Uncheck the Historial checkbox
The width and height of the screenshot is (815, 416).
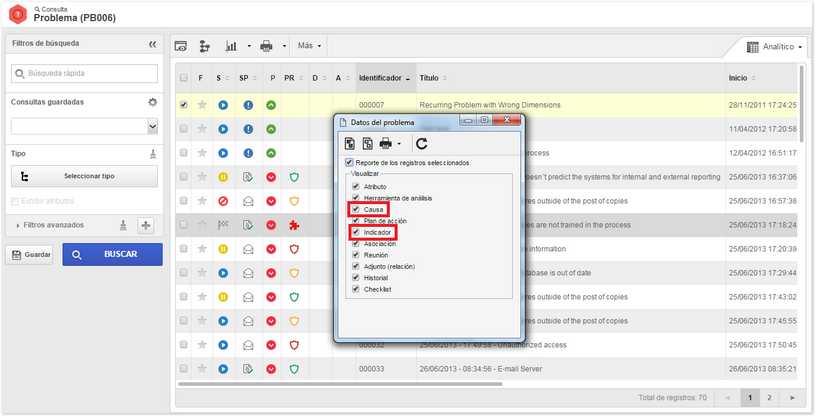356,278
